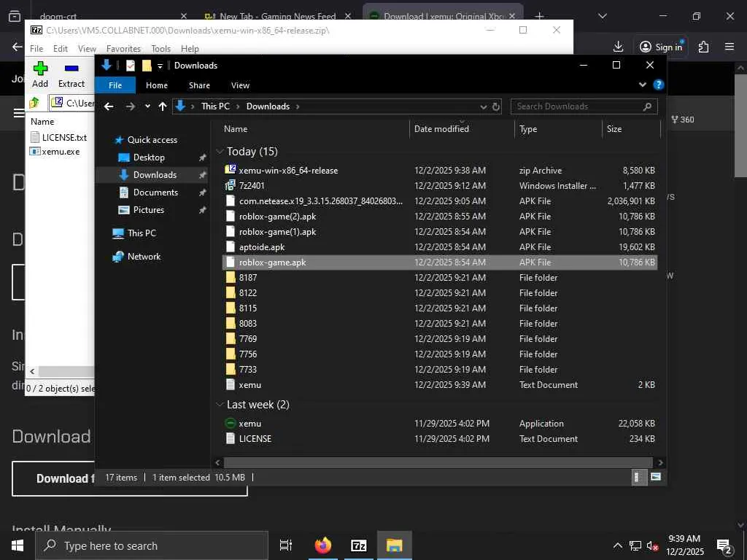This screenshot has height=560, width=747.
Task: Open 7-Zip Favorites menu
Action: (123, 49)
